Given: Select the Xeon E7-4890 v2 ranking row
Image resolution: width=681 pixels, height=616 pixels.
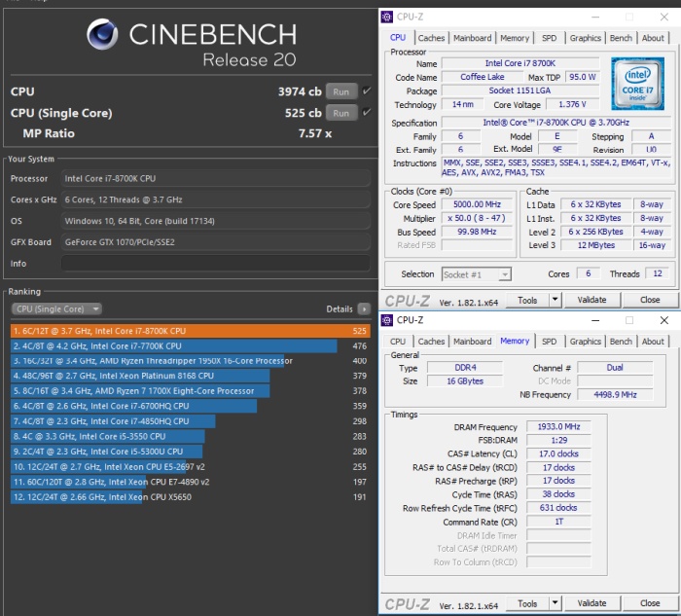Looking at the screenshot, I should [x=191, y=482].
